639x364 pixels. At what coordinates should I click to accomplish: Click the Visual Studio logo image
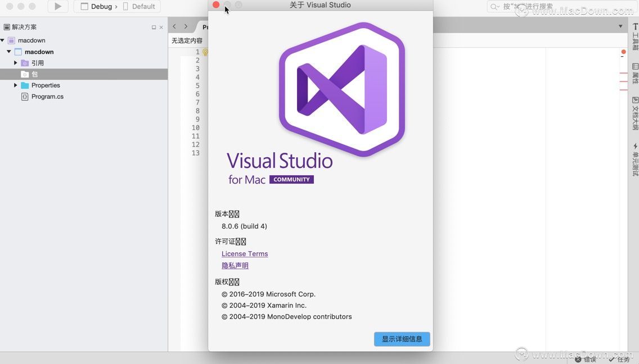point(341,89)
